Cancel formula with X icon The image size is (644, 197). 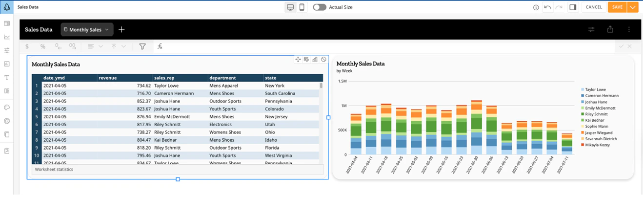pos(629,46)
